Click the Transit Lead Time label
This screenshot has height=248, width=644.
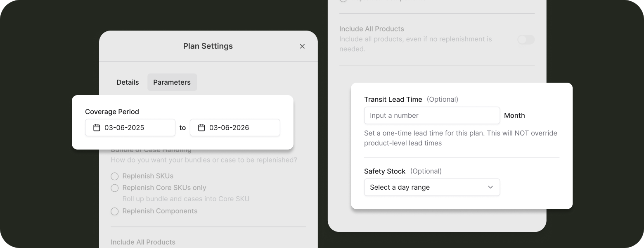coord(393,99)
